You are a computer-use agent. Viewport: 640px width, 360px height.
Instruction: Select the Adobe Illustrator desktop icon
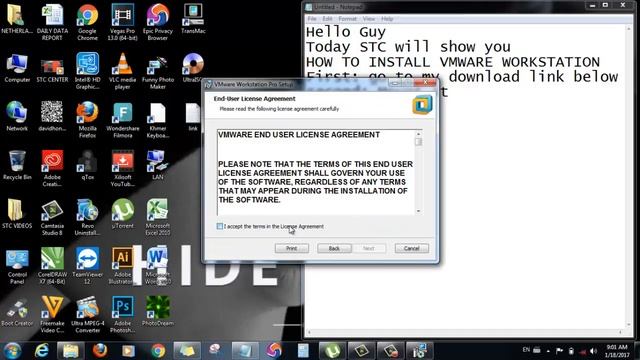(122, 266)
